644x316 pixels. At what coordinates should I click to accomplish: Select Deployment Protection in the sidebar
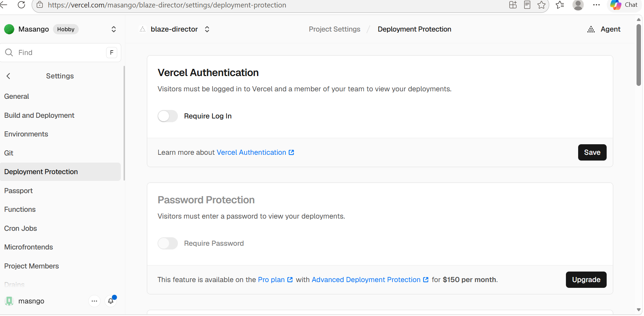60,172
